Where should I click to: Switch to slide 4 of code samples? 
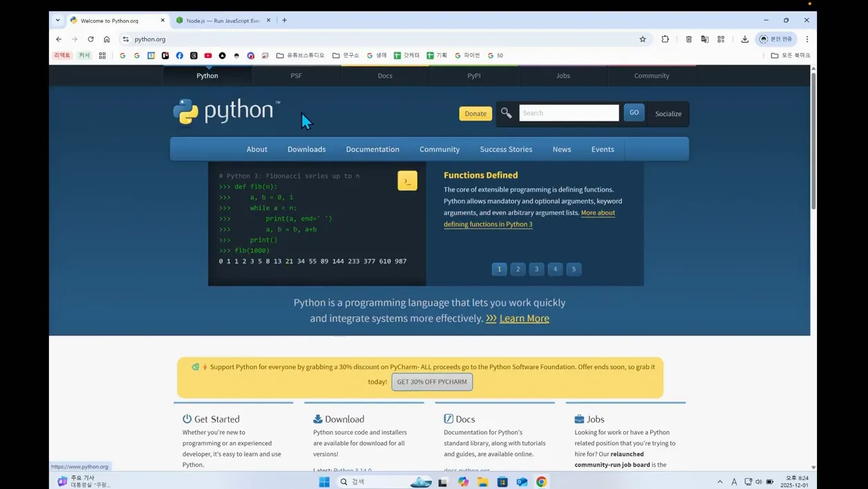click(555, 269)
